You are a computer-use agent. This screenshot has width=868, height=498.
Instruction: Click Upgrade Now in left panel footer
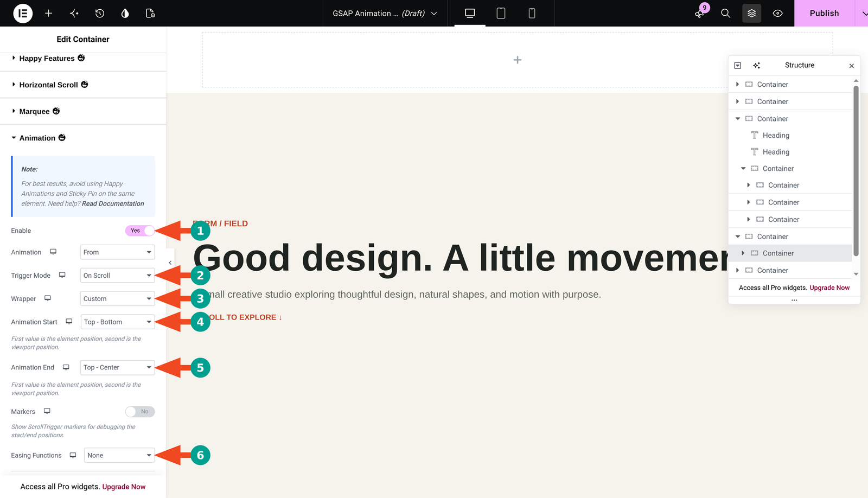(x=124, y=487)
